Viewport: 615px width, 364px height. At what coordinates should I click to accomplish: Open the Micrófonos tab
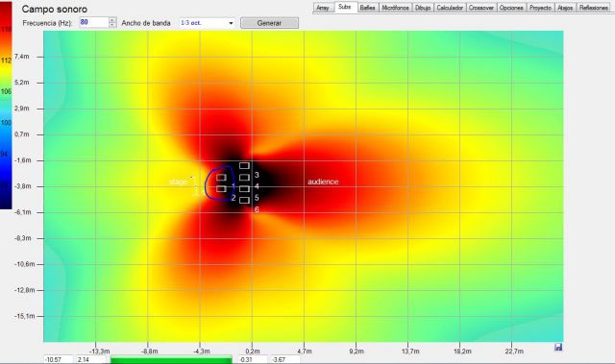click(395, 8)
